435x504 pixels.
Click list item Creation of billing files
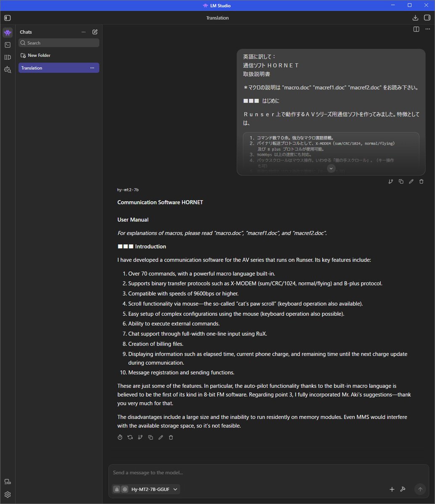coord(156,343)
